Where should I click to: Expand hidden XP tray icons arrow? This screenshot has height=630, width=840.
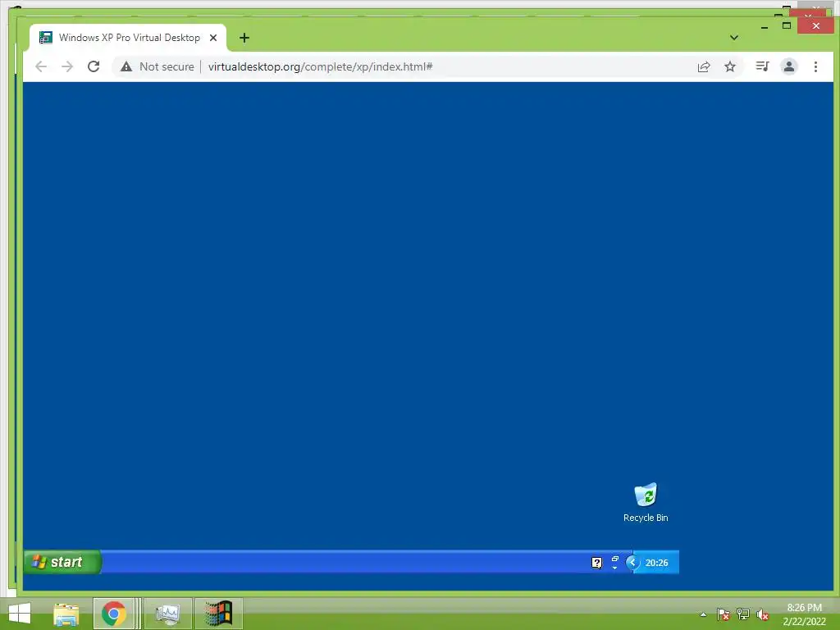[632, 563]
